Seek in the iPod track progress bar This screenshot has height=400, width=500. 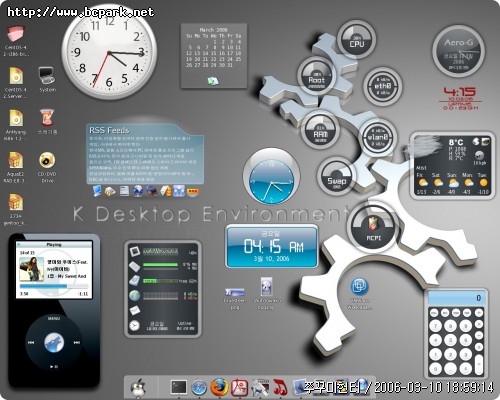click(54, 286)
